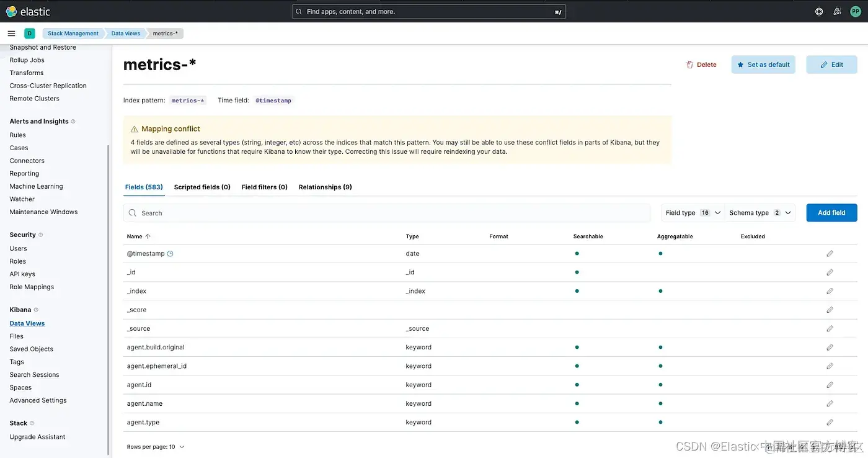868x458 pixels.
Task: Open the Field type filter dropdown
Action: click(693, 213)
